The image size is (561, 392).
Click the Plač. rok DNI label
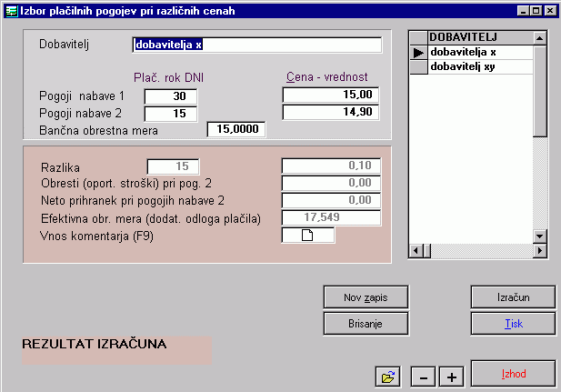[x=168, y=77]
